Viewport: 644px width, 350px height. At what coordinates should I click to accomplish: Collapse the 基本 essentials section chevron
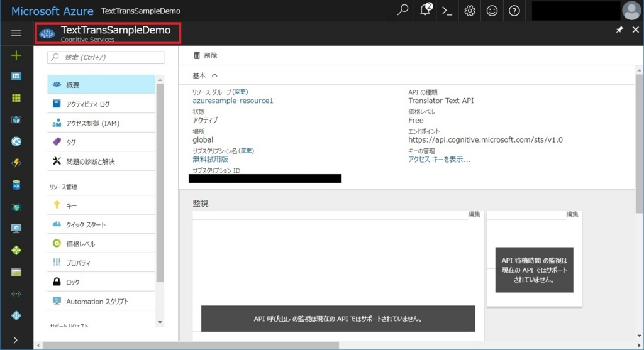click(214, 75)
